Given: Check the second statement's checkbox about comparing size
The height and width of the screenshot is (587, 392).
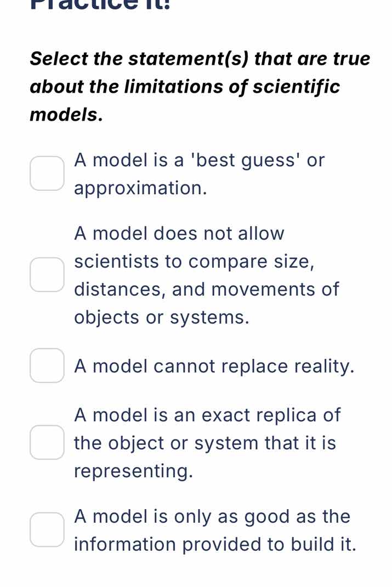Looking at the screenshot, I should pyautogui.click(x=47, y=274).
